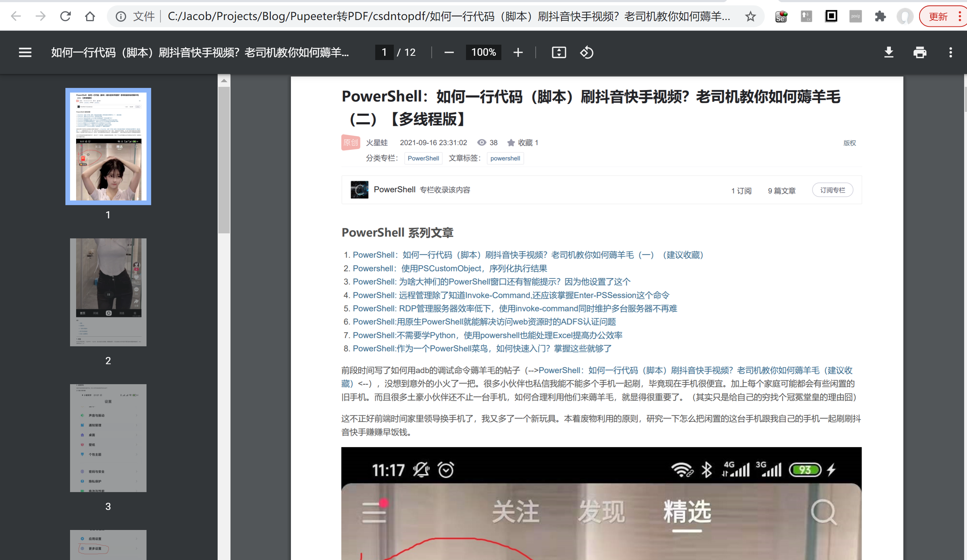This screenshot has height=560, width=967.
Task: Zoom out the PDF
Action: pyautogui.click(x=449, y=52)
